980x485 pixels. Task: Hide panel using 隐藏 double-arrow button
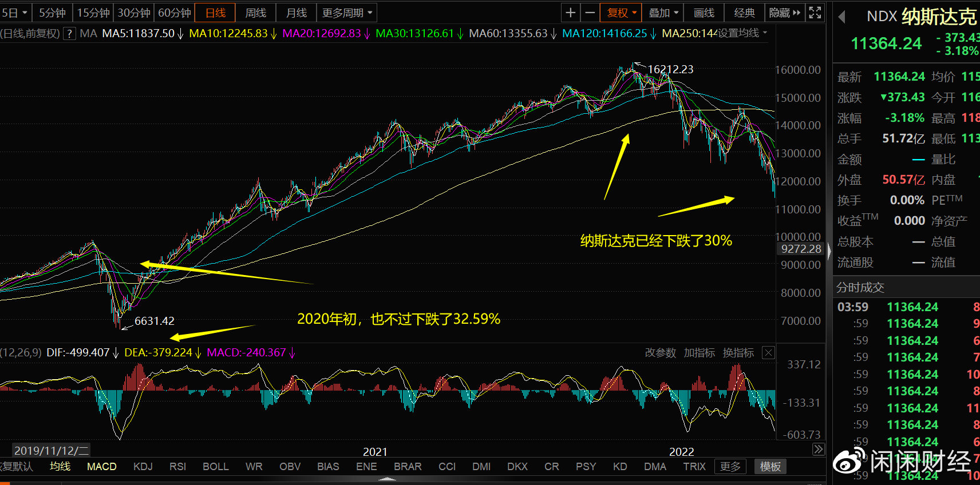click(785, 13)
